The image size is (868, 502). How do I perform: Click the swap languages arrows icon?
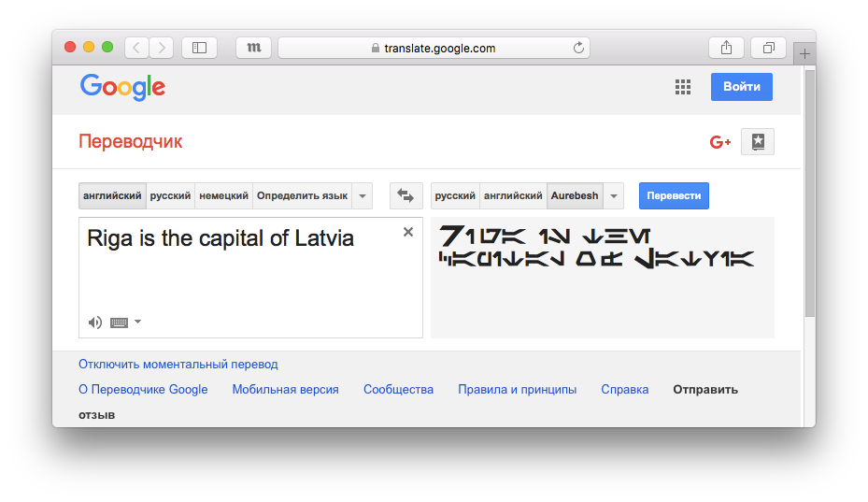[405, 196]
